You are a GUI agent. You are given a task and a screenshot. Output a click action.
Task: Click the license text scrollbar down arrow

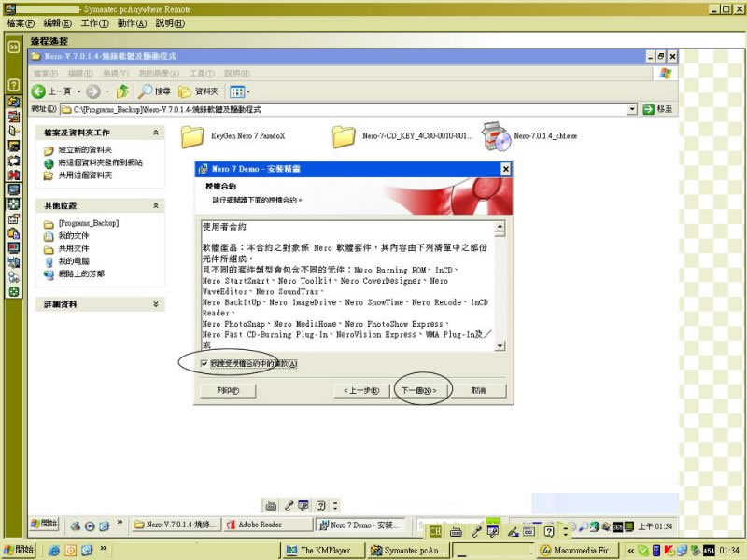[x=500, y=346]
